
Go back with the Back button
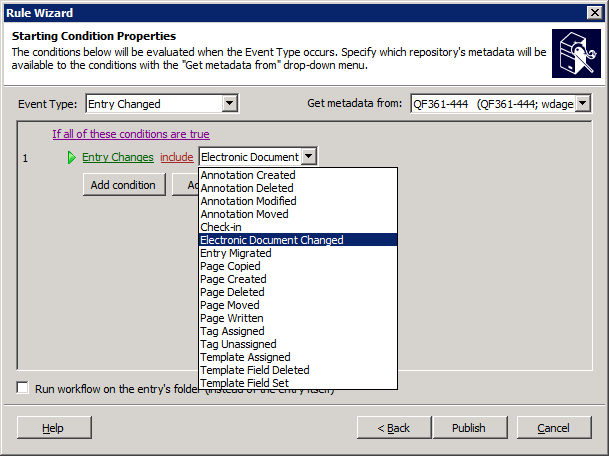click(x=394, y=428)
